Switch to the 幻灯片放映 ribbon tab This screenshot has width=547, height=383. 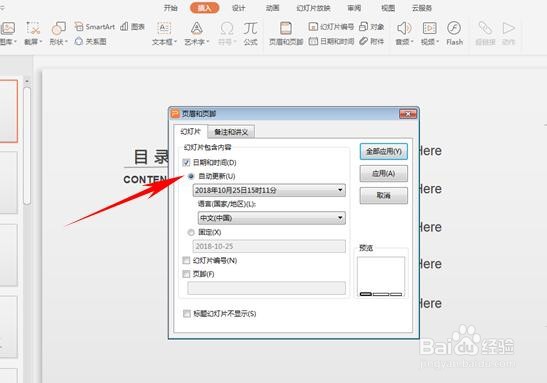click(x=313, y=8)
